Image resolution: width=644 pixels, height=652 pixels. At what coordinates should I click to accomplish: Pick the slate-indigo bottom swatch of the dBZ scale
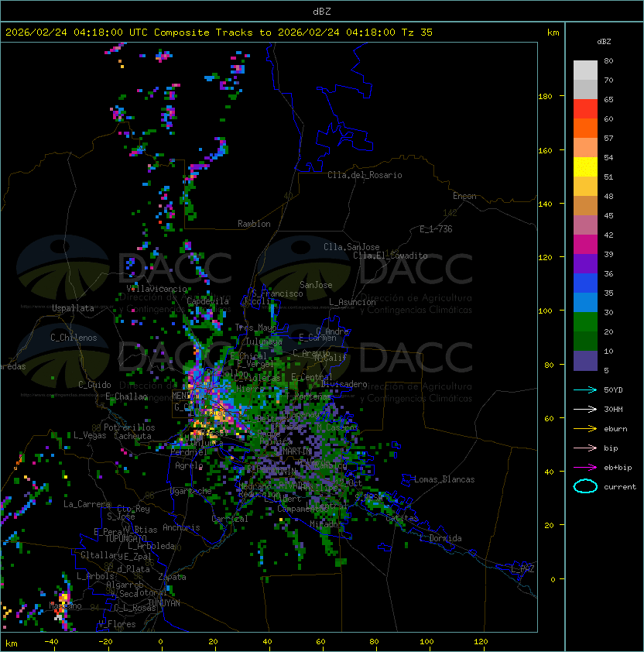point(585,361)
